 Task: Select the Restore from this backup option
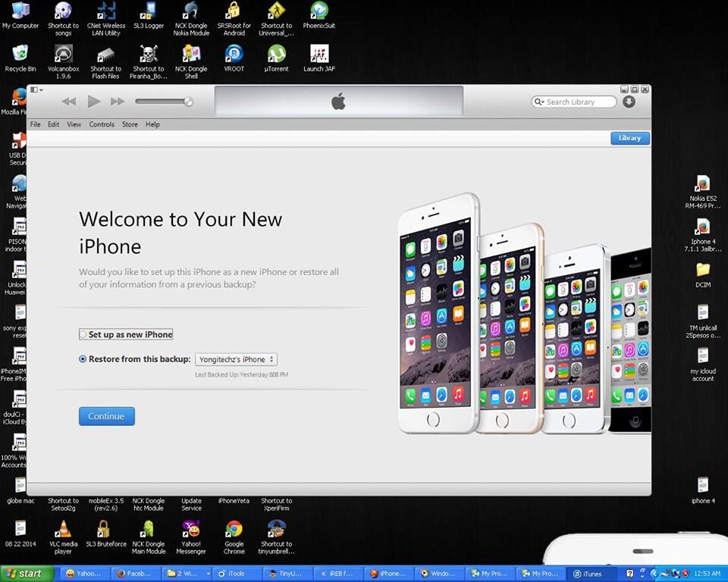pyautogui.click(x=83, y=359)
